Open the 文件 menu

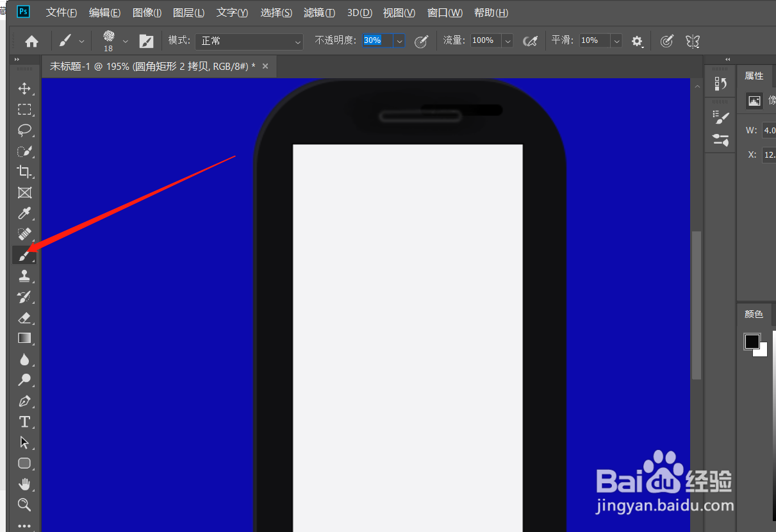pos(62,13)
